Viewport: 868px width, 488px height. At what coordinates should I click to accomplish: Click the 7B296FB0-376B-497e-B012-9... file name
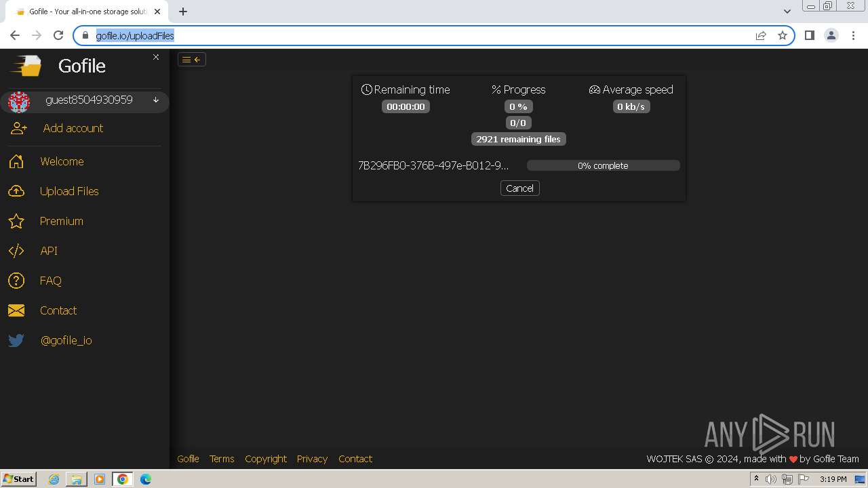(x=433, y=165)
